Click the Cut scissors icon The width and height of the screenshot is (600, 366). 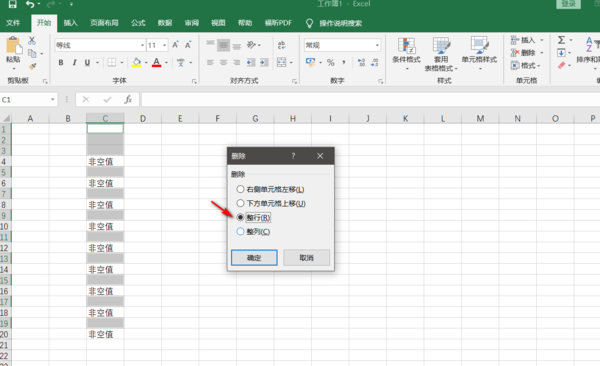(x=32, y=41)
